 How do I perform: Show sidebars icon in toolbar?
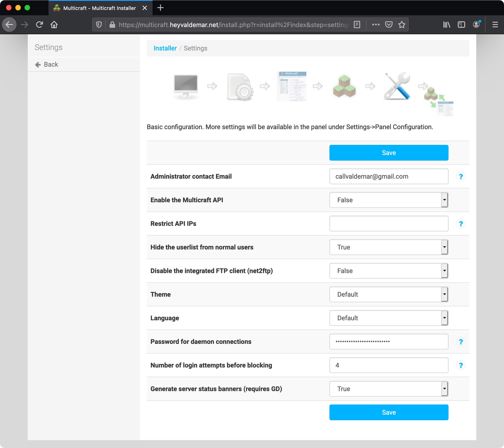[461, 25]
